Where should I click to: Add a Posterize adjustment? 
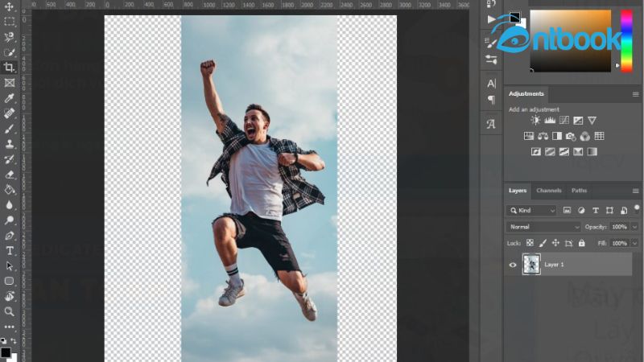(550, 152)
